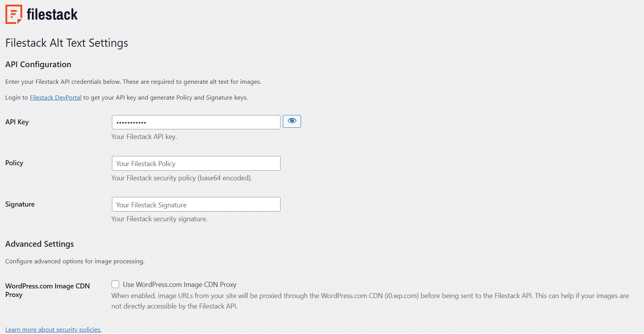
Task: Click the API Configuration heading
Action: (38, 64)
